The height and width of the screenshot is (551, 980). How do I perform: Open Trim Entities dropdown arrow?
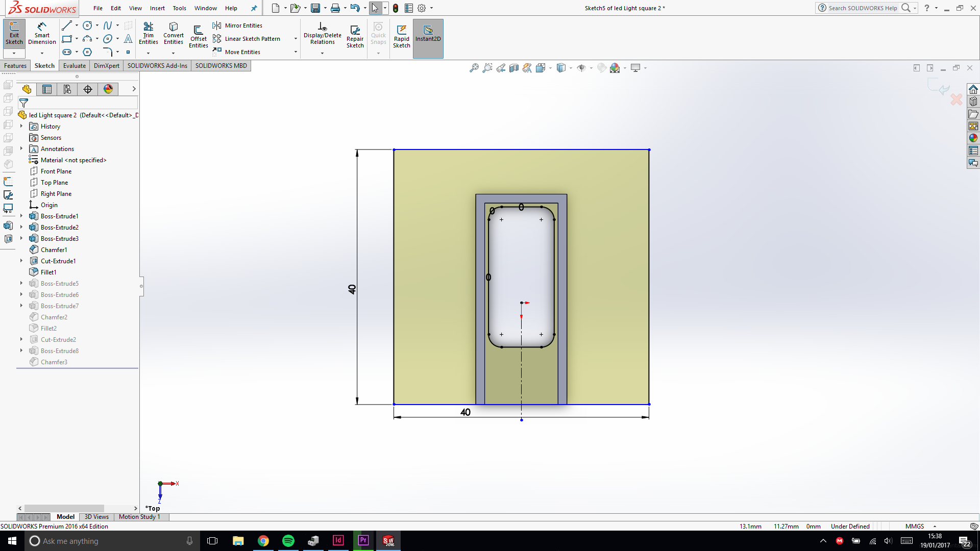(x=149, y=53)
